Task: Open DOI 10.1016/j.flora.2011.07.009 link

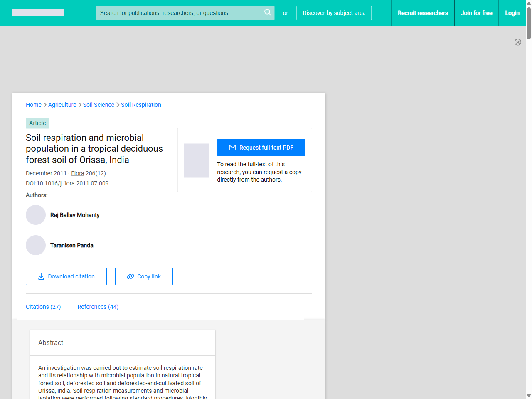Action: click(72, 183)
